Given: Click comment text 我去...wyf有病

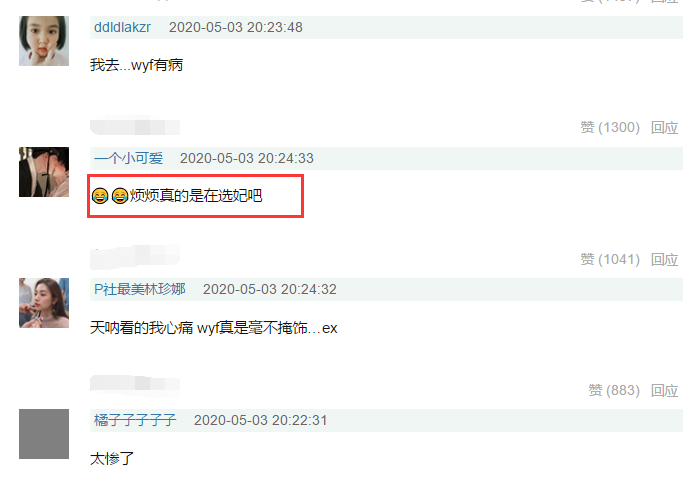Looking at the screenshot, I should pyautogui.click(x=136, y=65).
